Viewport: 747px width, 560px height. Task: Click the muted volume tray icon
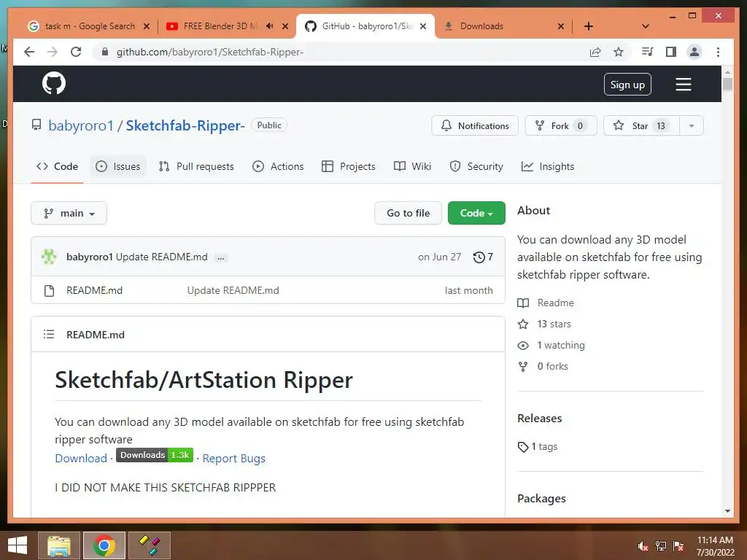(643, 546)
